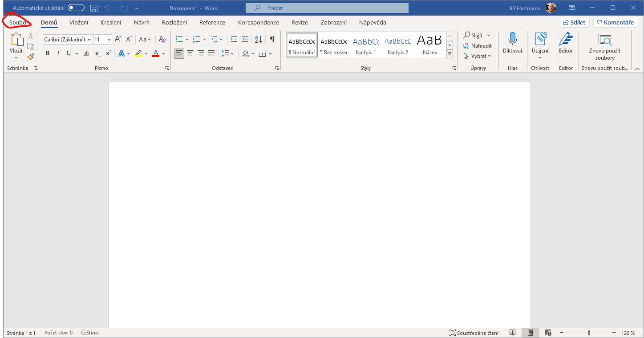Select the Format Painter brush icon

coord(31,57)
